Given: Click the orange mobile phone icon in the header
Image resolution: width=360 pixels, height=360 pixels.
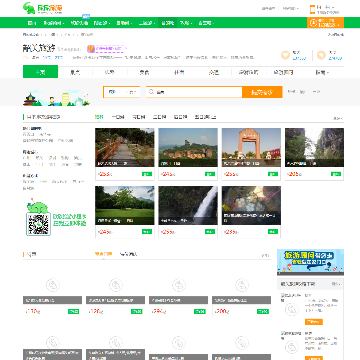Looking at the screenshot, I should click(x=312, y=9).
